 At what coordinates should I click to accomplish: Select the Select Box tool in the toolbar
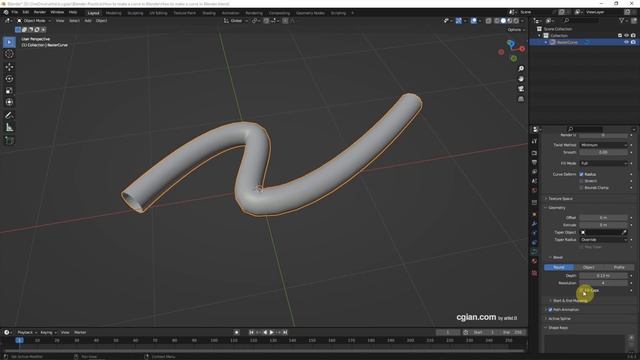pyautogui.click(x=9, y=42)
